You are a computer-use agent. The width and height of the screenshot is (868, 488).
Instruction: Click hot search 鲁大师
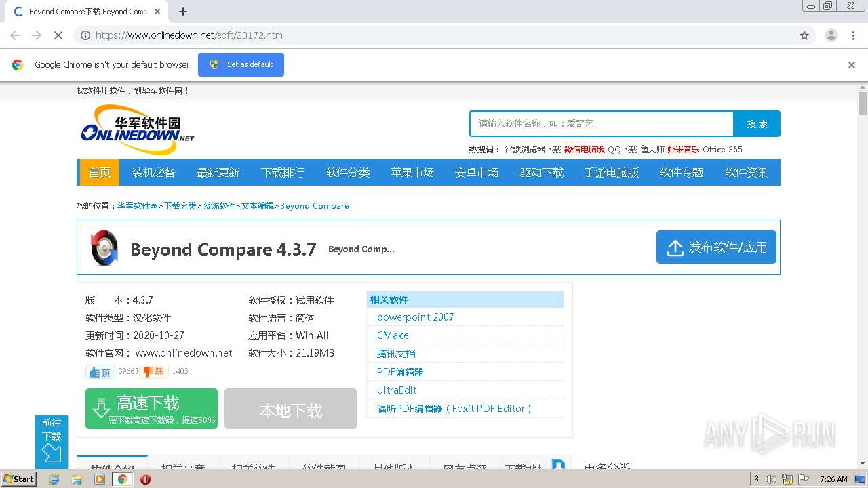[x=653, y=150]
